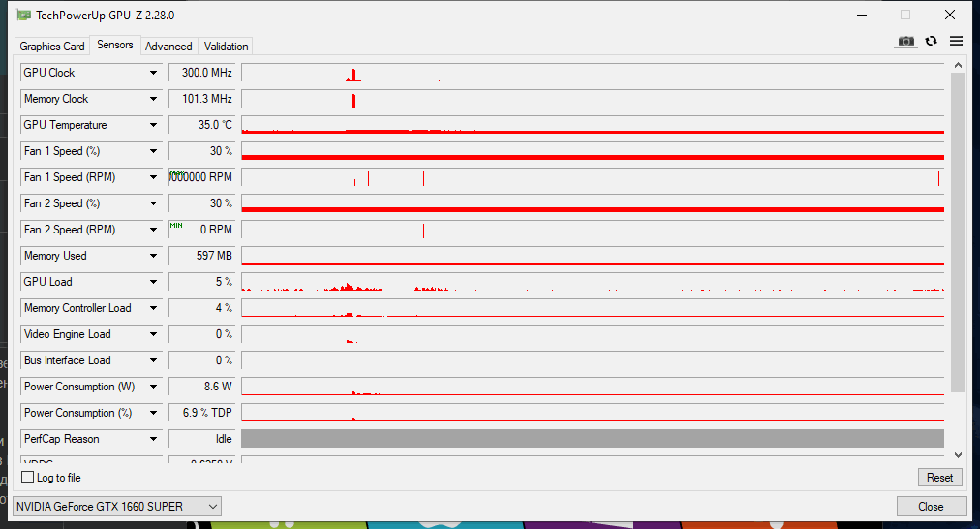Image resolution: width=980 pixels, height=529 pixels.
Task: Click the sensor list scrollbar down arrow
Action: (958, 455)
